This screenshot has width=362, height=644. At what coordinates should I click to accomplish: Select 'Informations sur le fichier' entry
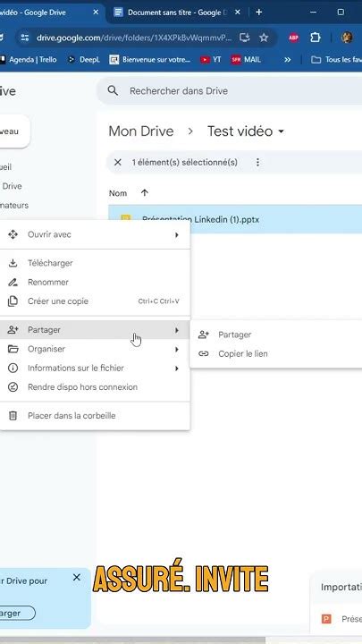[95, 368]
